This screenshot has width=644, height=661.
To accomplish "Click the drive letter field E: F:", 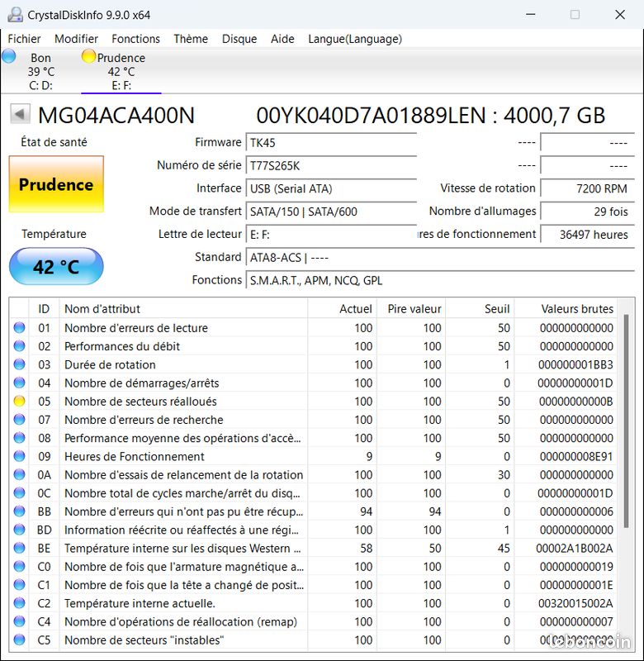I will coord(331,235).
